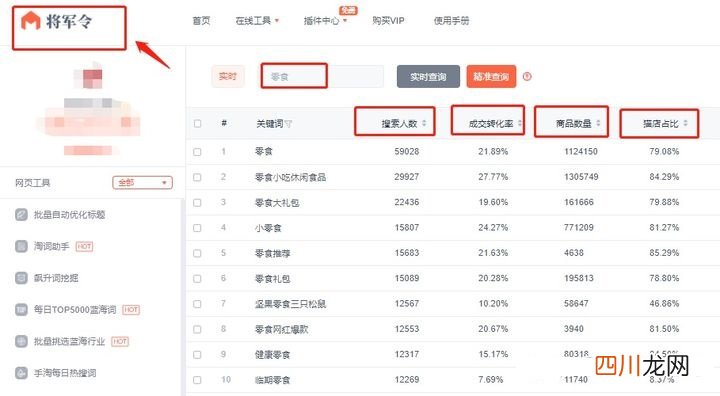Click keyword 健康零食
720x396 pixels.
(272, 355)
